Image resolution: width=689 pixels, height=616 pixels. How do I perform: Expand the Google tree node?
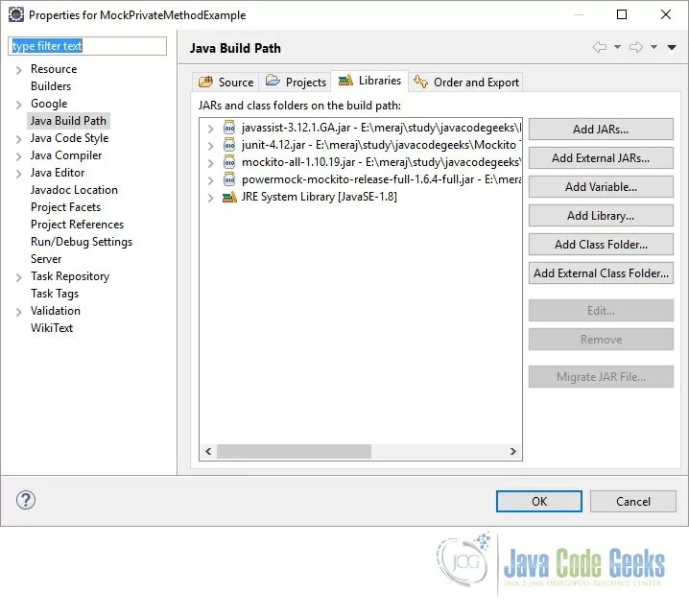point(18,105)
